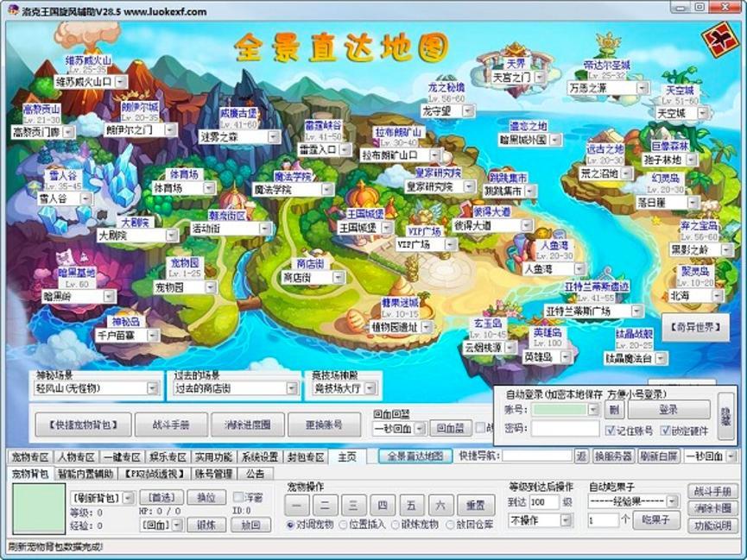The image size is (747, 560).
Task: Open the 公告 tab
Action: (x=256, y=474)
